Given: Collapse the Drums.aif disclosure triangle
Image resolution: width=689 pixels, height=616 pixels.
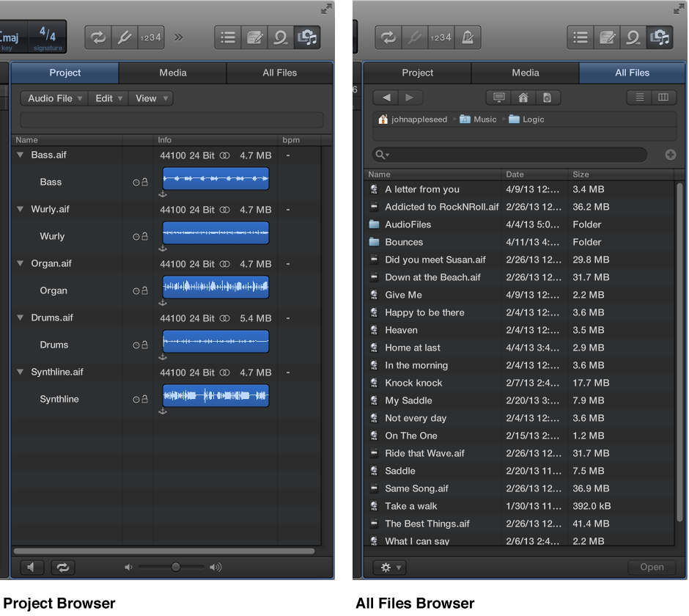Looking at the screenshot, I should [19, 319].
